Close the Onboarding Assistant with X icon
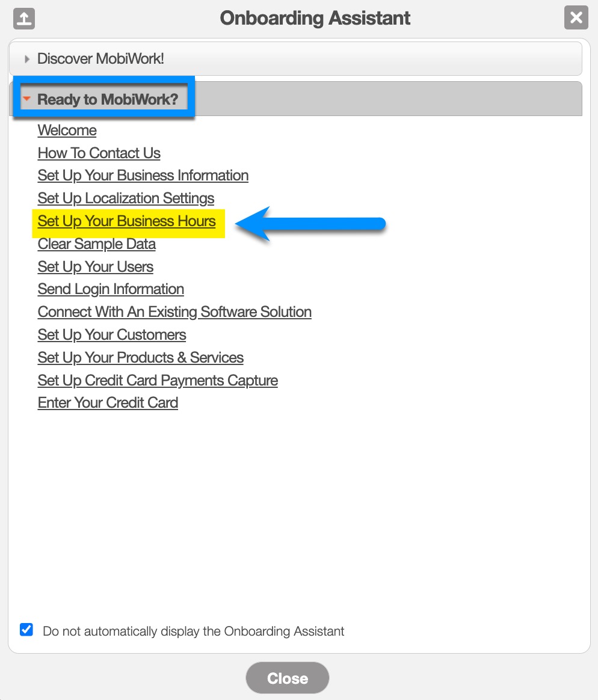 tap(576, 18)
